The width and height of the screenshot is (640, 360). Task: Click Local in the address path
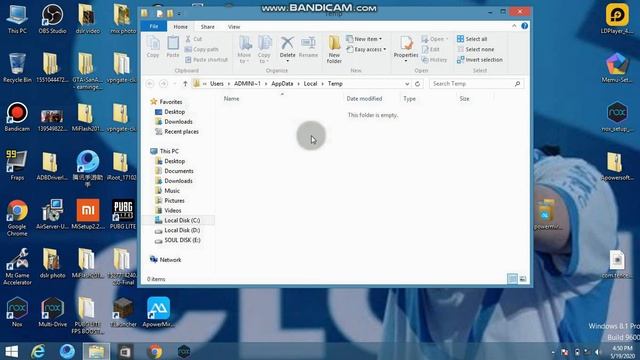coord(310,84)
